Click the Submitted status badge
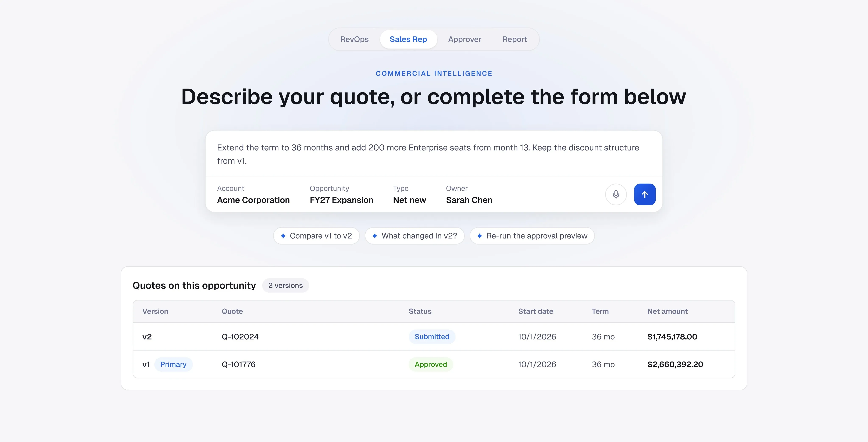This screenshot has height=442, width=868. [432, 336]
